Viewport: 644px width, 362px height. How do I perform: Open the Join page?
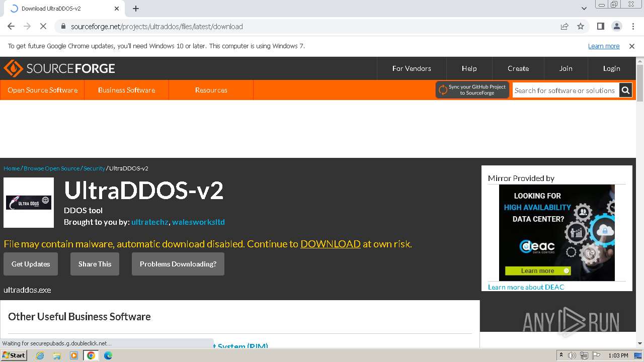coord(566,68)
